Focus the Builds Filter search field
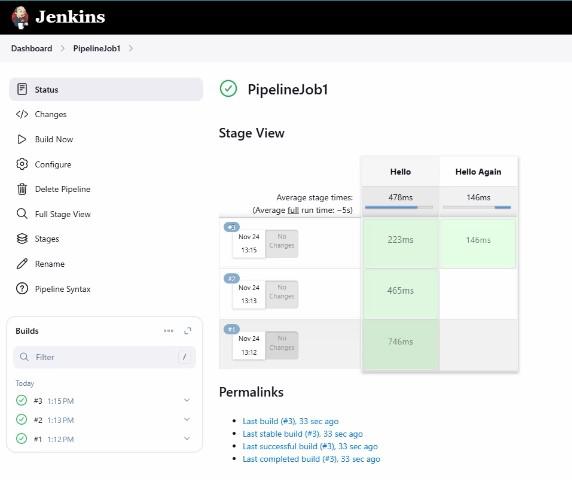572x480 pixels. pos(104,357)
